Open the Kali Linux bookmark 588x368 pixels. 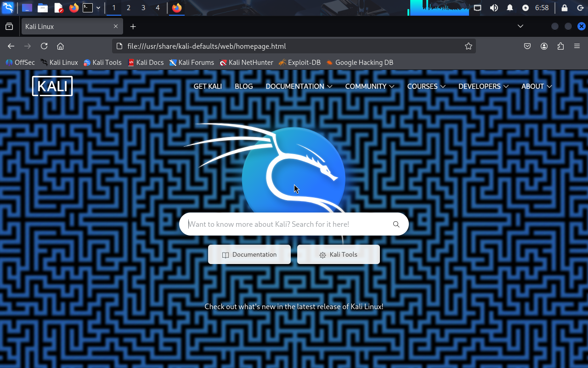pyautogui.click(x=59, y=63)
